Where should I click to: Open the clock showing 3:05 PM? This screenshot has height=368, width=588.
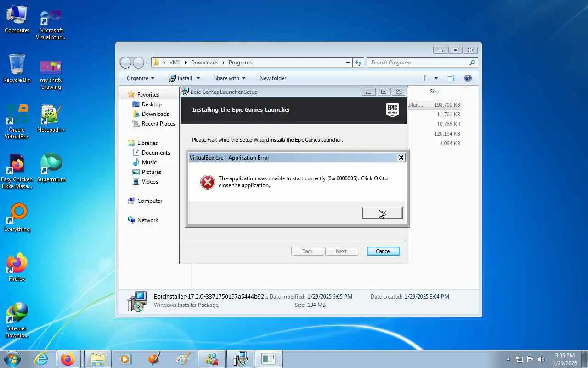(565, 359)
